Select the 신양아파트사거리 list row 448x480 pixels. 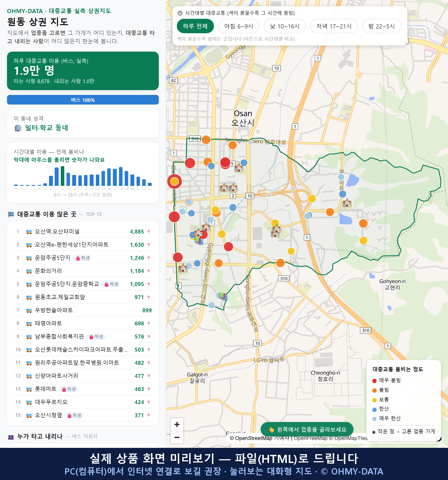tap(83, 376)
